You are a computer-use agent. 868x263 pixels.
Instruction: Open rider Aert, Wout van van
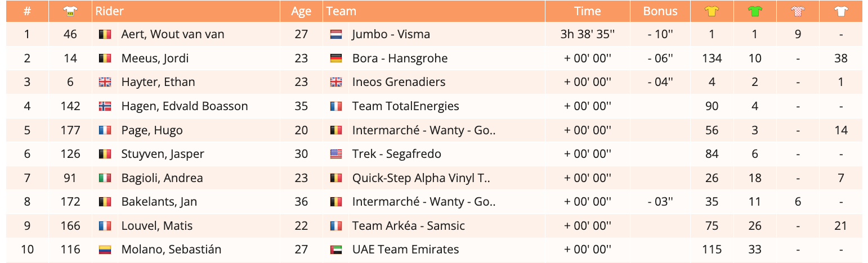(172, 34)
